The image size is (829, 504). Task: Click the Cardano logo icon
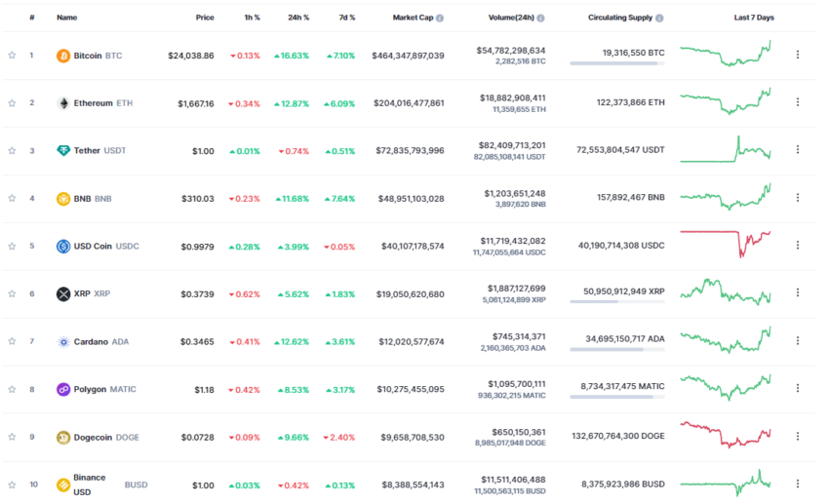click(63, 341)
